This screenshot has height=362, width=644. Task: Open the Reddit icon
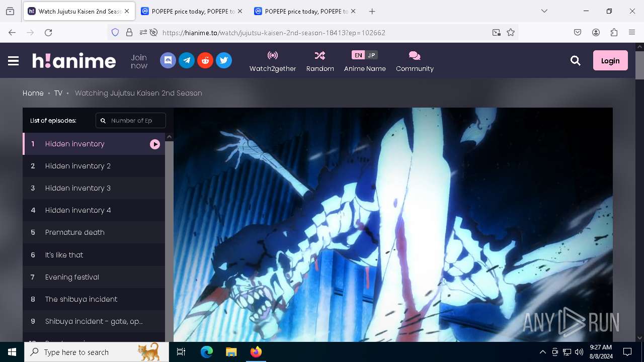pos(205,60)
